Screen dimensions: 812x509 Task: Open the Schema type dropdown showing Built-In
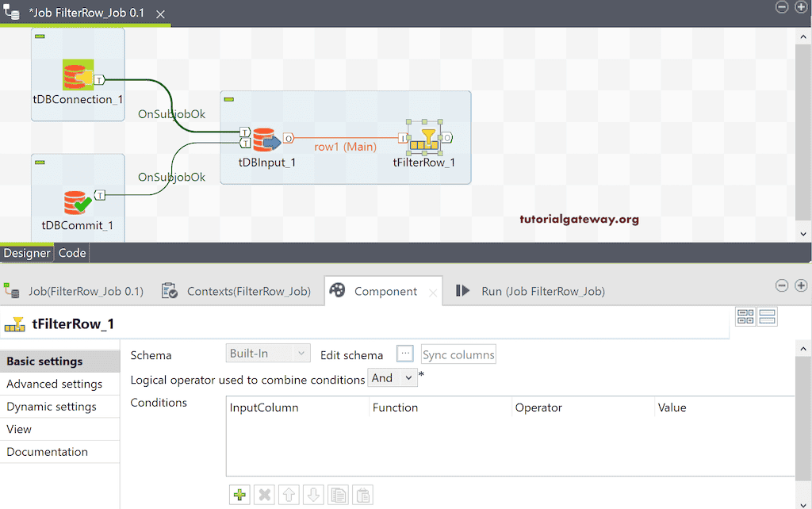267,354
